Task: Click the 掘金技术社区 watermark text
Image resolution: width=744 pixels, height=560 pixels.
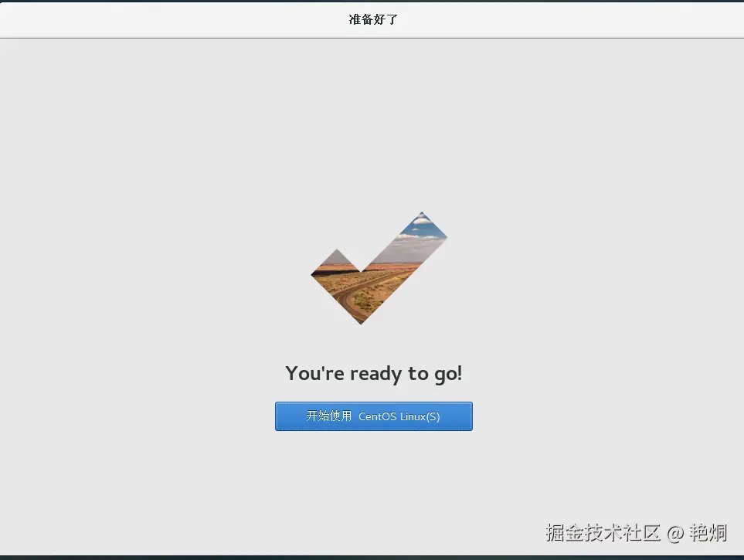Action: [x=604, y=533]
